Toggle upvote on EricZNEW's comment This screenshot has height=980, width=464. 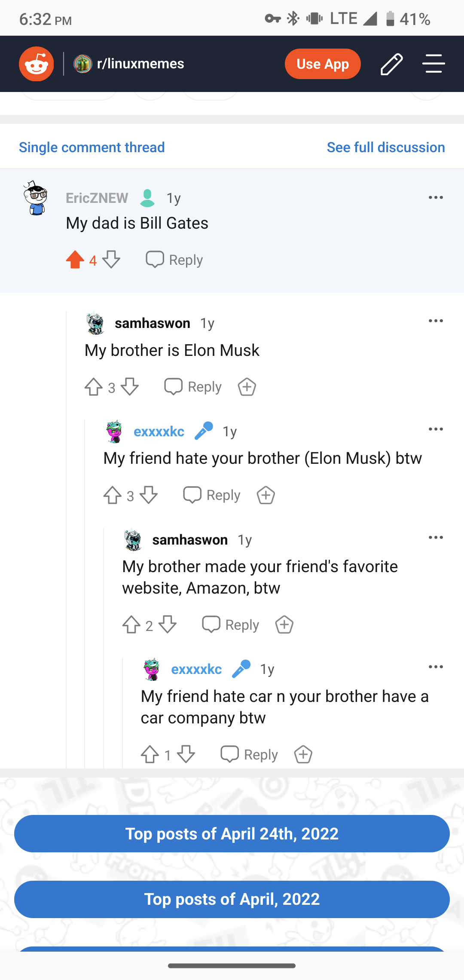tap(75, 260)
